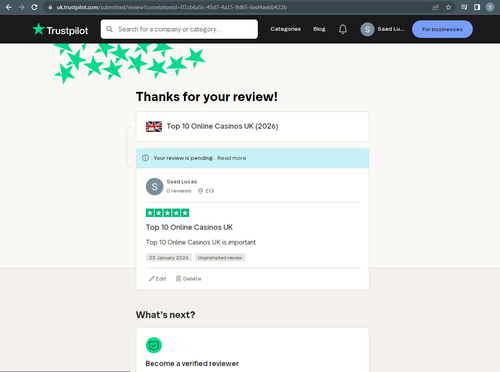Screen dimensions: 500x372
Task: Click the five-star rating in review
Action: pos(167,213)
